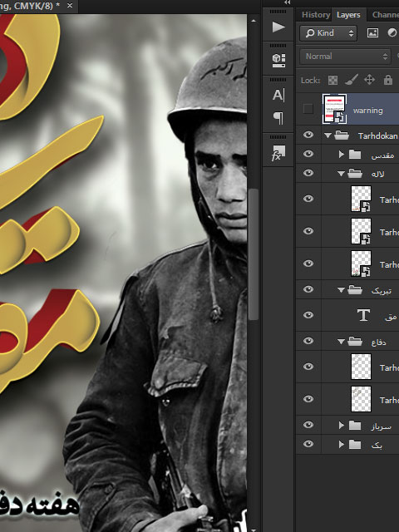
Task: Collapse the Tarhdokan layer group
Action: [328, 135]
